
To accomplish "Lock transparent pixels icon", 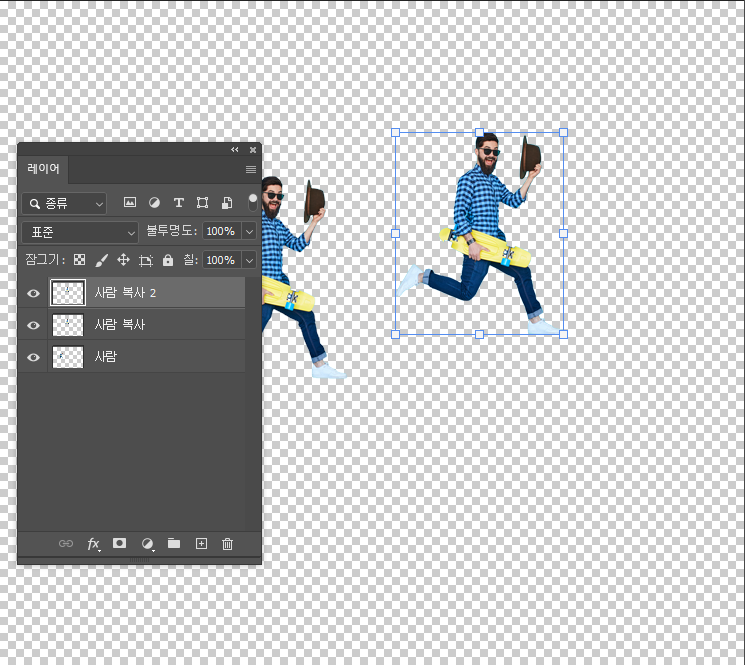I will [x=79, y=260].
